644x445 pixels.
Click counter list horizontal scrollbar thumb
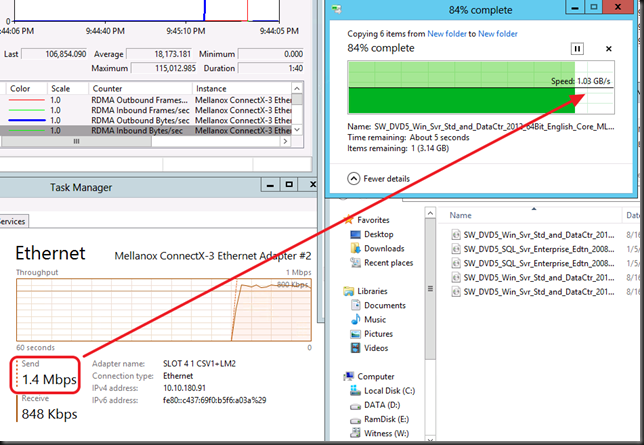(x=76, y=141)
